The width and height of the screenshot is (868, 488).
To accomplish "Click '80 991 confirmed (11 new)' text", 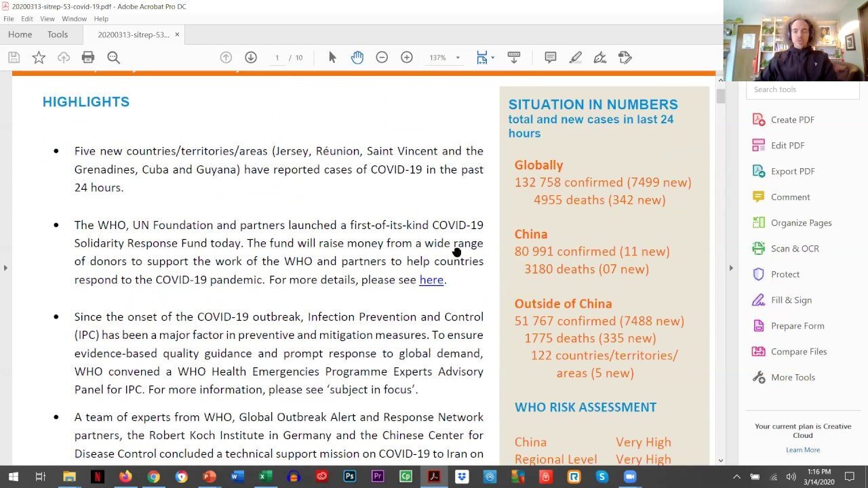I will click(x=592, y=251).
